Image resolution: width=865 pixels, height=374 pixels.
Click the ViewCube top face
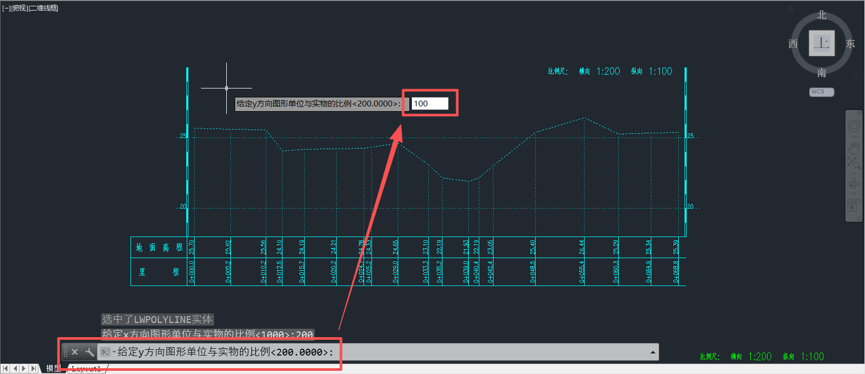click(x=822, y=44)
